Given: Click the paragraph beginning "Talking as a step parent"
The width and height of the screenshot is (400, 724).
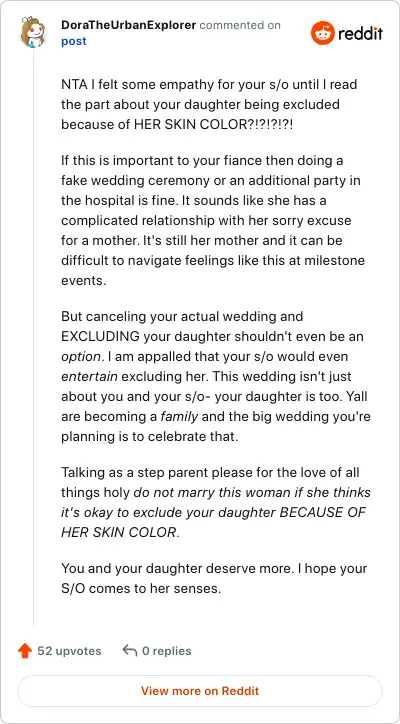Looking at the screenshot, I should click(x=216, y=502).
